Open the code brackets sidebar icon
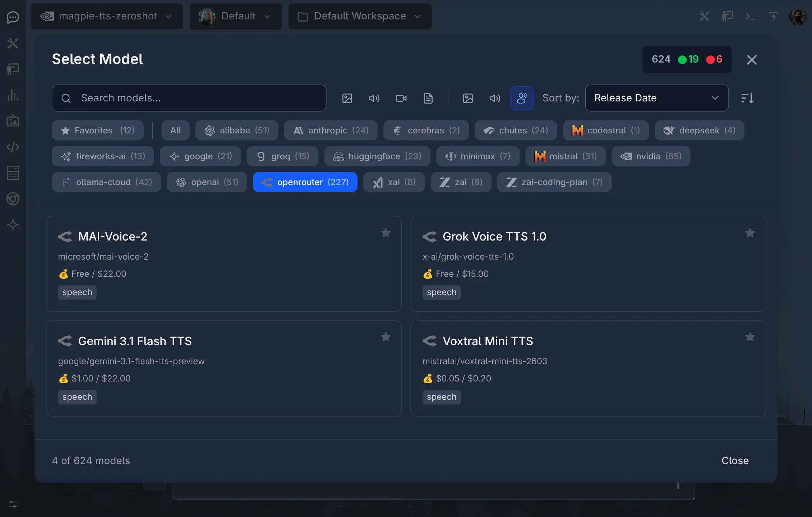Viewport: 812px width, 517px height. tap(13, 147)
